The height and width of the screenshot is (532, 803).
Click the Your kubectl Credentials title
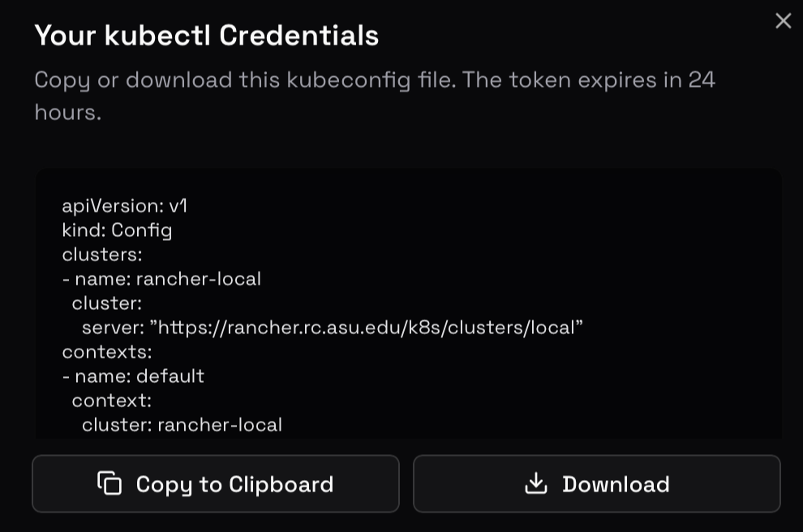206,35
